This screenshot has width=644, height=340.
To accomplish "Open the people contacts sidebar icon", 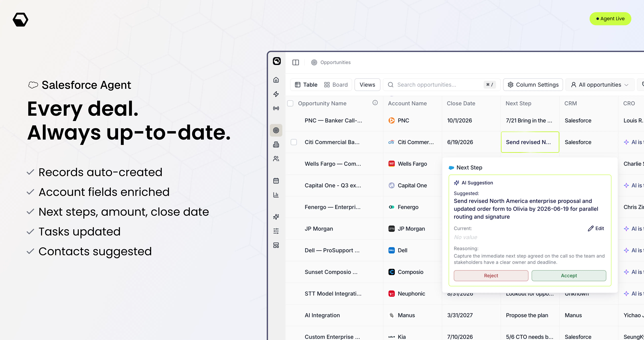I will [x=276, y=159].
